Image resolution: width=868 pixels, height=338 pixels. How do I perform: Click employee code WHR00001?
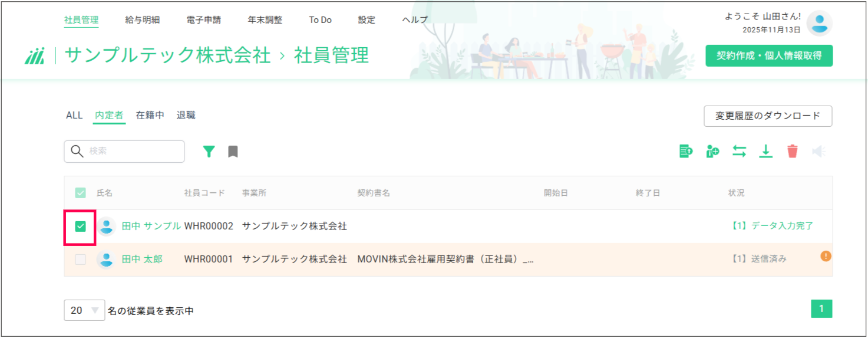pos(209,260)
